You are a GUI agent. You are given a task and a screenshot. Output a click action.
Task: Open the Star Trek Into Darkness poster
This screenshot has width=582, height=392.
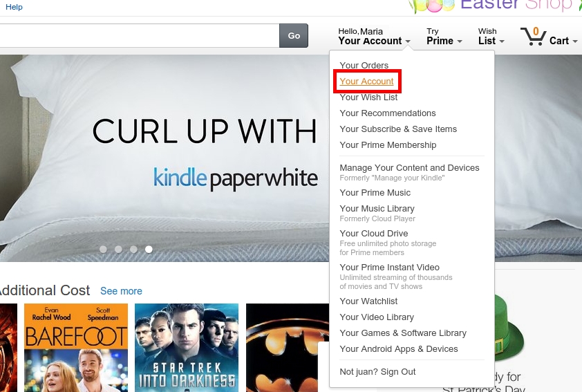tap(187, 348)
